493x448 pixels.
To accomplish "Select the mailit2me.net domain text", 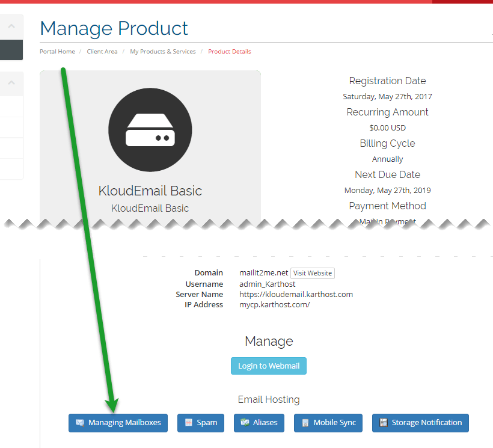I will (x=263, y=272).
